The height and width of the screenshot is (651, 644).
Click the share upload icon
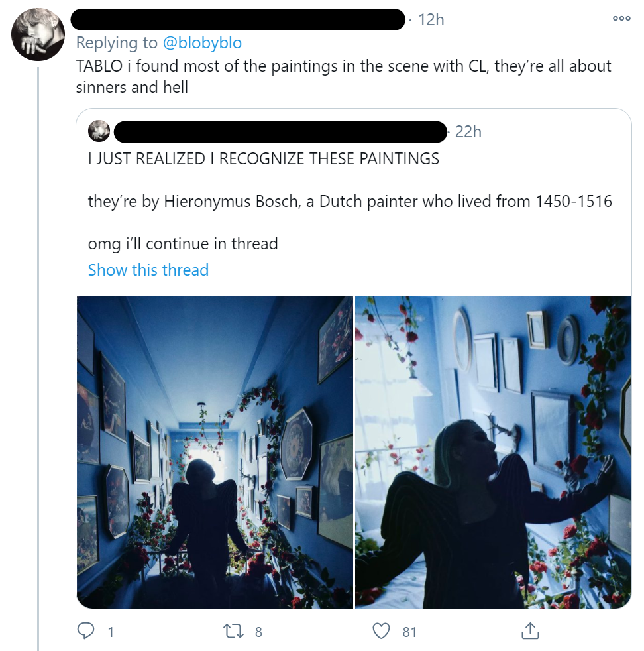[x=530, y=630]
